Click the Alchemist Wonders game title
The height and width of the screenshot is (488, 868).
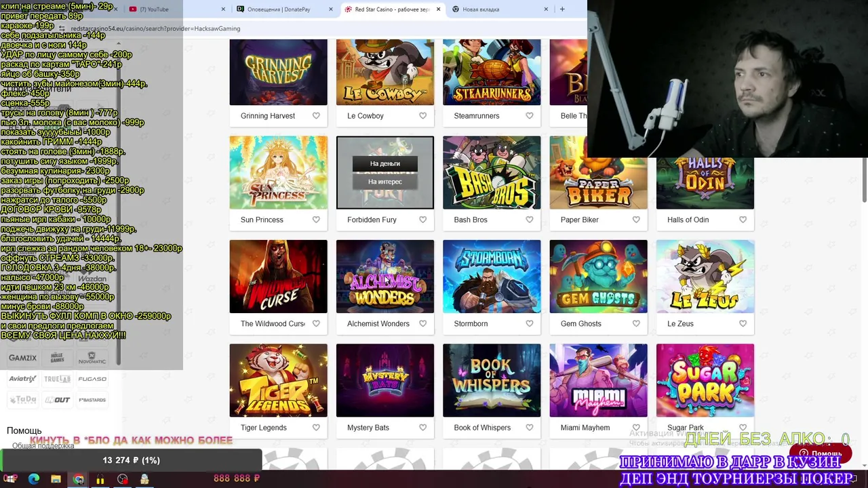pyautogui.click(x=378, y=323)
